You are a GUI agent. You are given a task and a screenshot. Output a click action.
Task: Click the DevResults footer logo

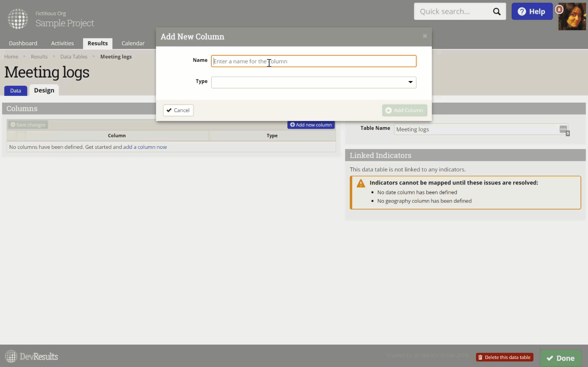(32, 356)
